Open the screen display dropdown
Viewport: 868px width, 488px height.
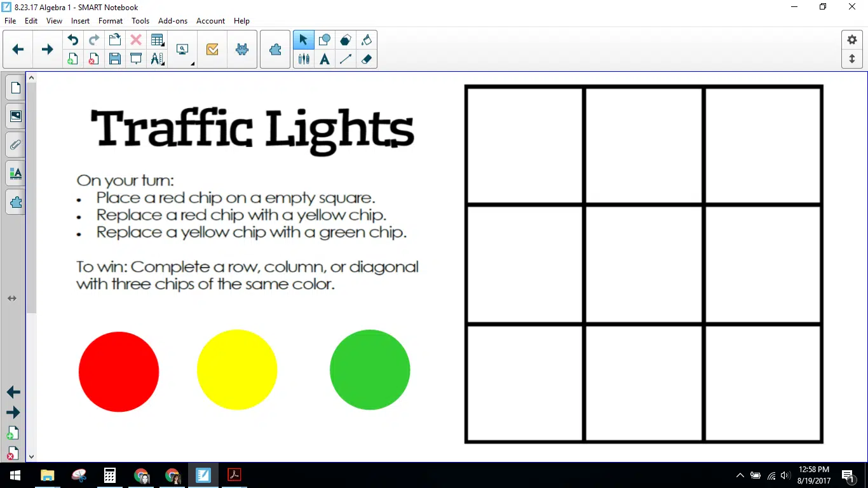pyautogui.click(x=184, y=50)
